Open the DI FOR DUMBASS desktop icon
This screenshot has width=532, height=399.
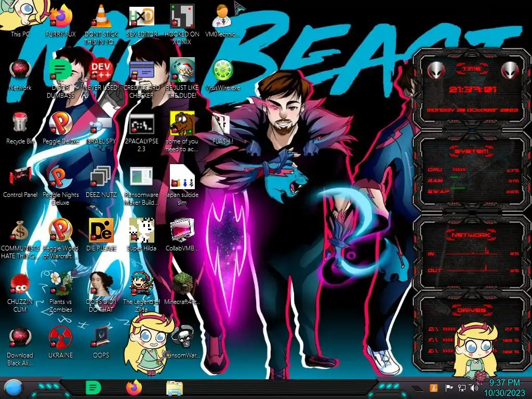point(61,71)
